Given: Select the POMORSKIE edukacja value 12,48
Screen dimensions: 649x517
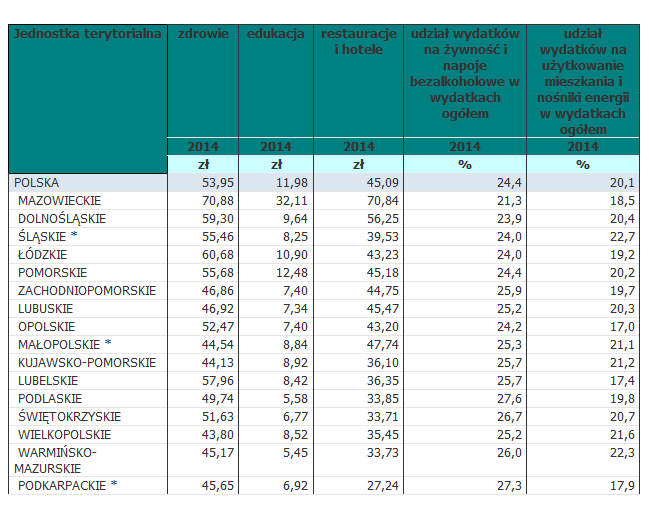Looking at the screenshot, I should 292,273.
